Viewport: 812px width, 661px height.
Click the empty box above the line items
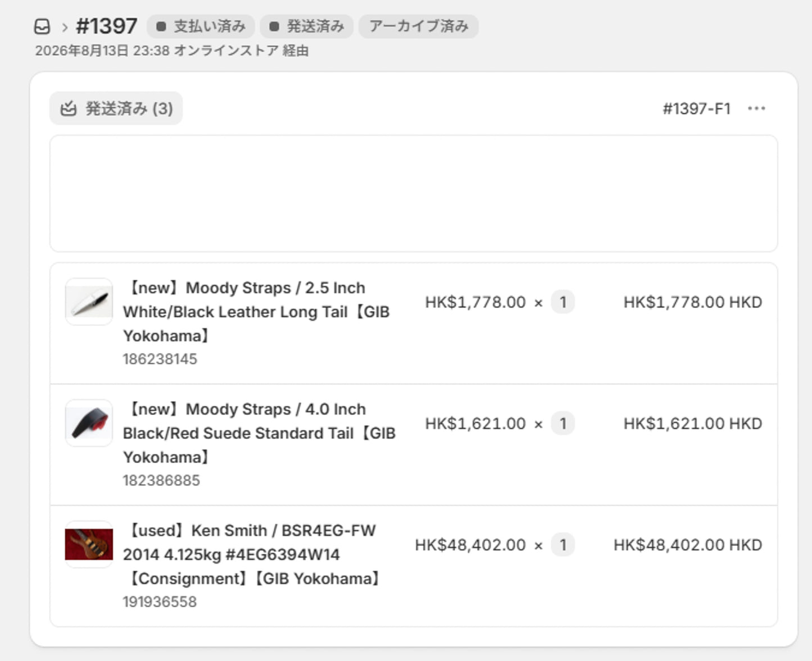[x=414, y=193]
